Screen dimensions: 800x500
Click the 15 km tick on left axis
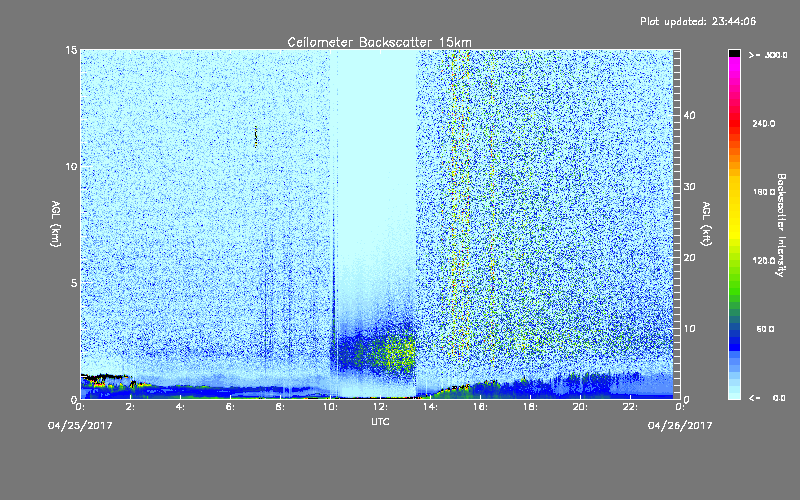click(71, 50)
